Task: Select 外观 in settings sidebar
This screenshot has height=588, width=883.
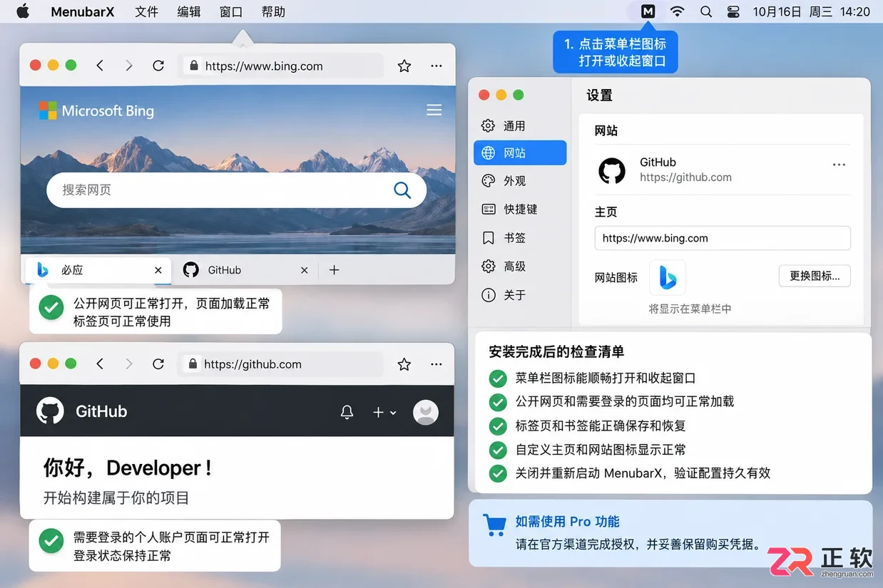Action: (x=520, y=181)
